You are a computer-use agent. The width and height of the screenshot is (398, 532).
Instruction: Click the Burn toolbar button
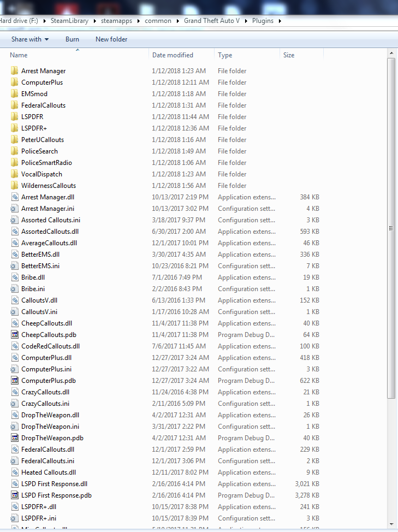click(x=72, y=39)
